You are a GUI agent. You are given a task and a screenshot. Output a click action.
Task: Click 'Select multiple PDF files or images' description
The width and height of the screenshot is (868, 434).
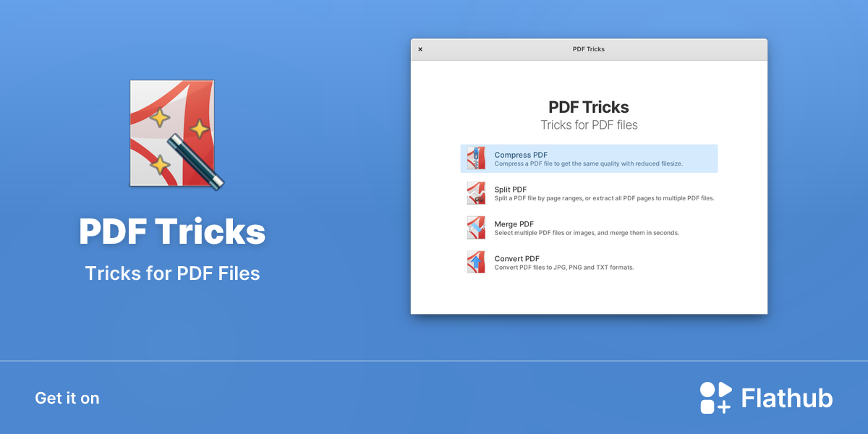click(587, 233)
